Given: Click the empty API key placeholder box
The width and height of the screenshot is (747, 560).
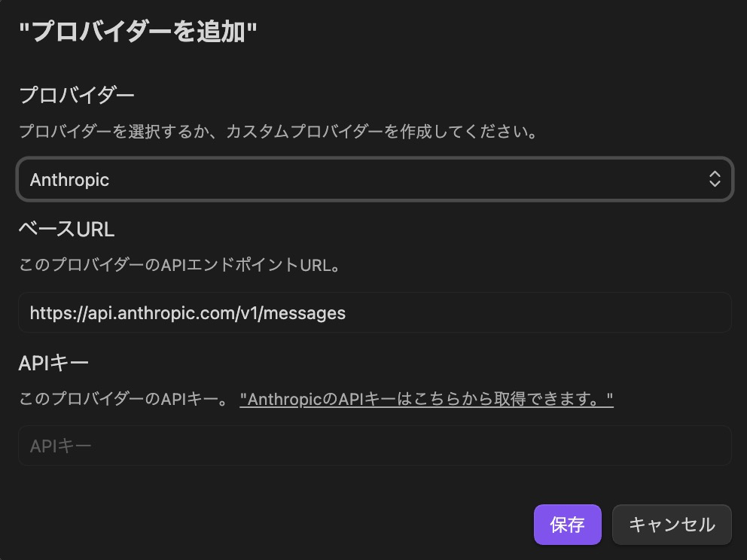Looking at the screenshot, I should coord(374,446).
